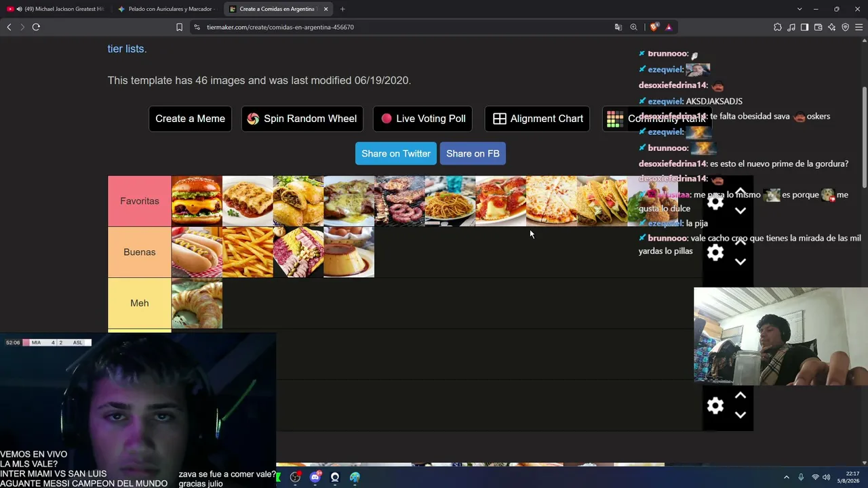Show hidden system tray icons chevron
868x488 pixels.
point(787,477)
